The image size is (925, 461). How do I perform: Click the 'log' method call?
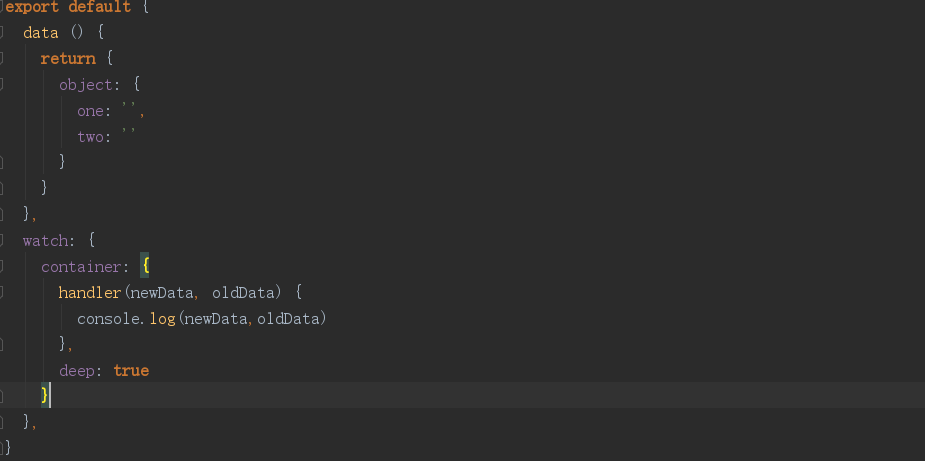click(x=161, y=319)
